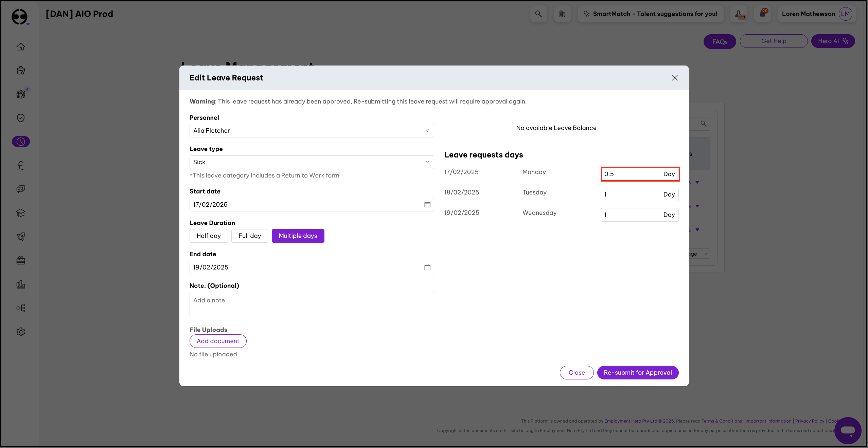Open the clock time and leave sidebar icon

[x=21, y=142]
